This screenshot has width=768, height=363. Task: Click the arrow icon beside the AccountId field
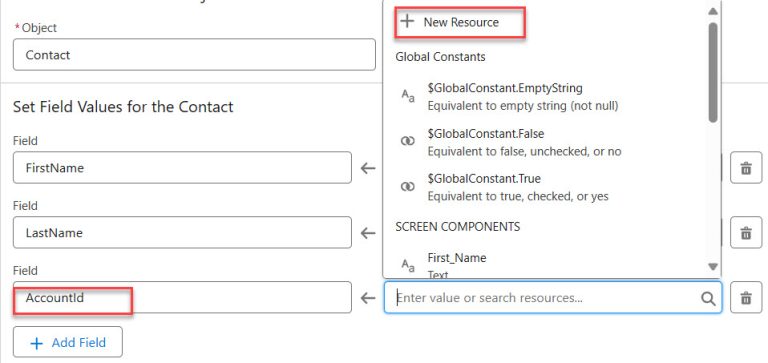click(x=368, y=298)
